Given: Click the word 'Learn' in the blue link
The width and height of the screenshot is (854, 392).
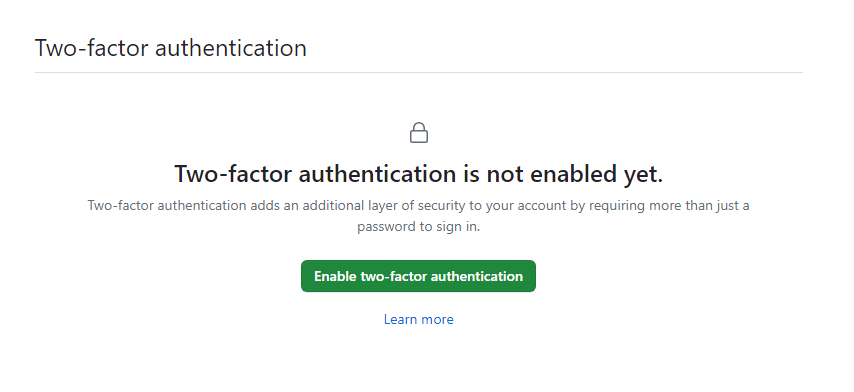Looking at the screenshot, I should click(399, 319).
